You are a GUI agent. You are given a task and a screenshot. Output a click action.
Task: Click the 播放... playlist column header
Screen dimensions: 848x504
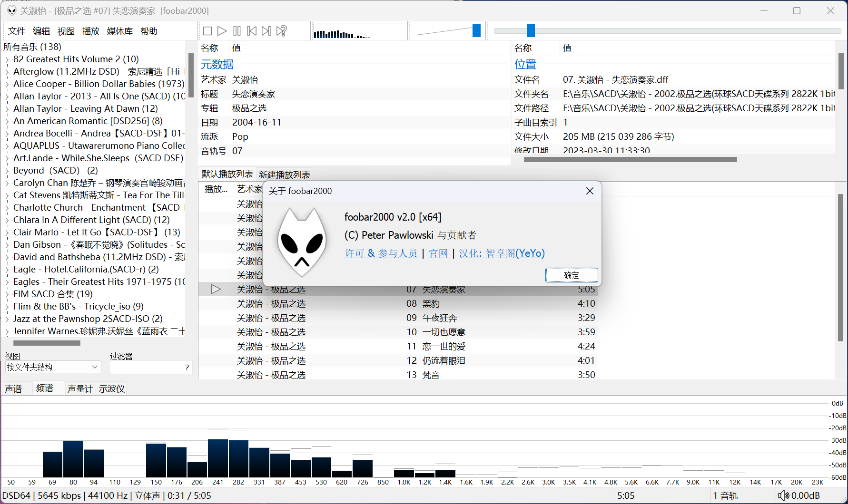pos(216,189)
